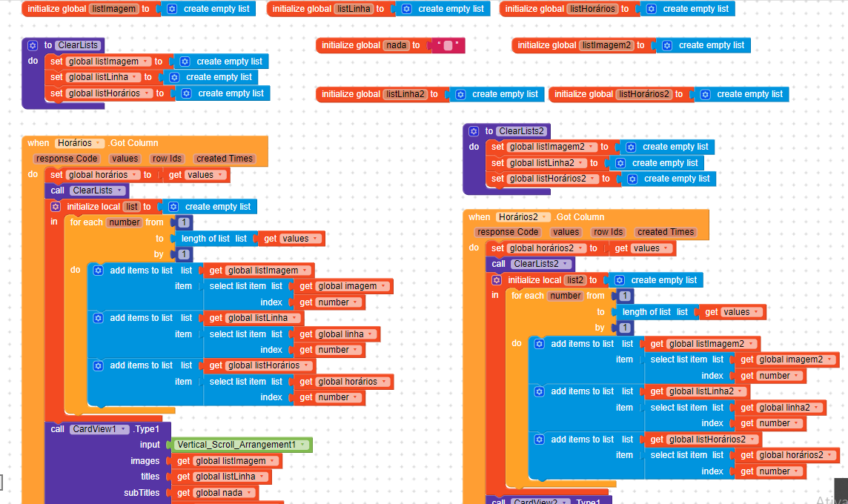Click gear on initialize global listHorários2's empty list

point(705,95)
